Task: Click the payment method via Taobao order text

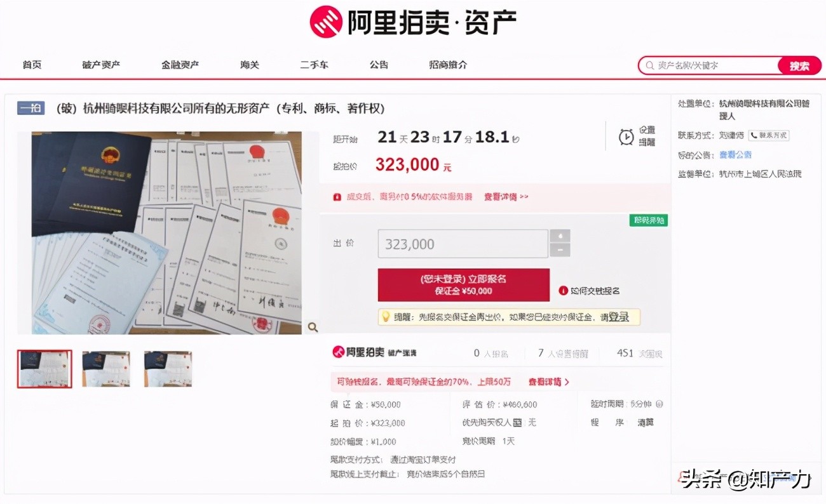Action: 422,460
